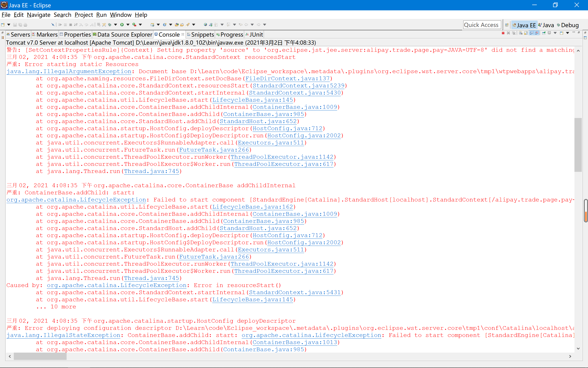Click the Run External Tools icon
The height and width of the screenshot is (368, 588).
point(134,25)
